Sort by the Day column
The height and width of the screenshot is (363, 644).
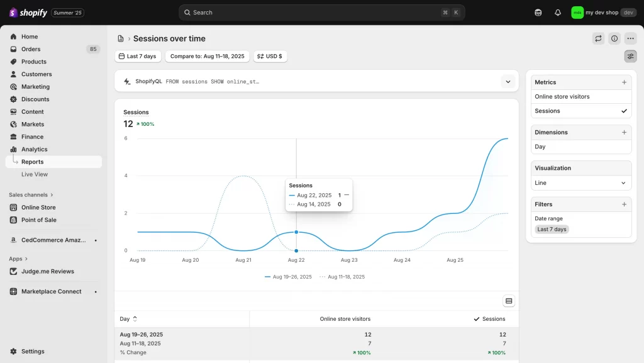(128, 319)
